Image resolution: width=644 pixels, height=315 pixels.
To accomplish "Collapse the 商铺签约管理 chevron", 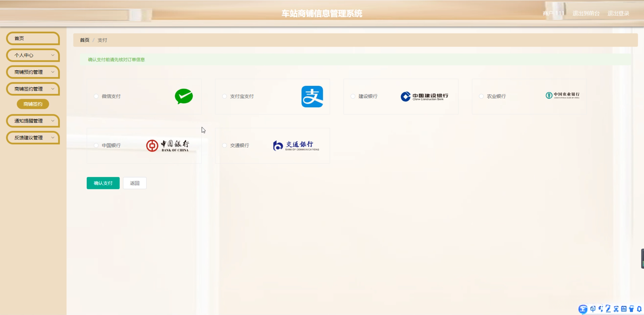I will tap(53, 89).
